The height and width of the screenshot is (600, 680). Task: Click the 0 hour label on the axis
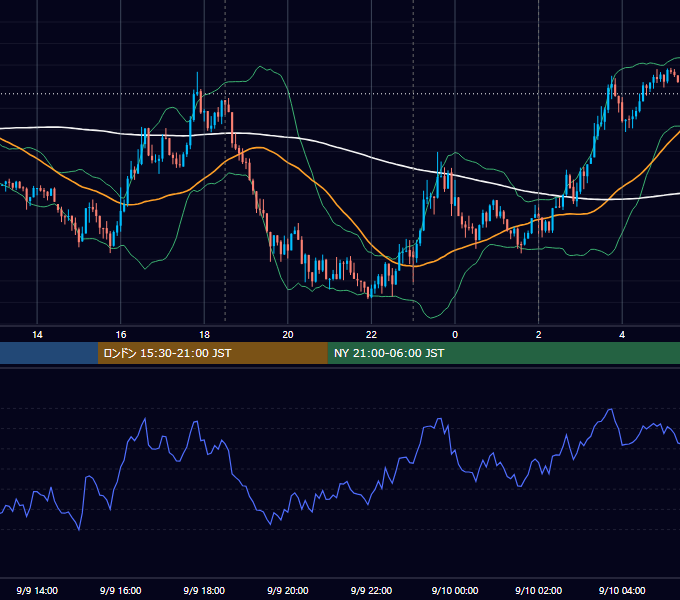coord(455,335)
